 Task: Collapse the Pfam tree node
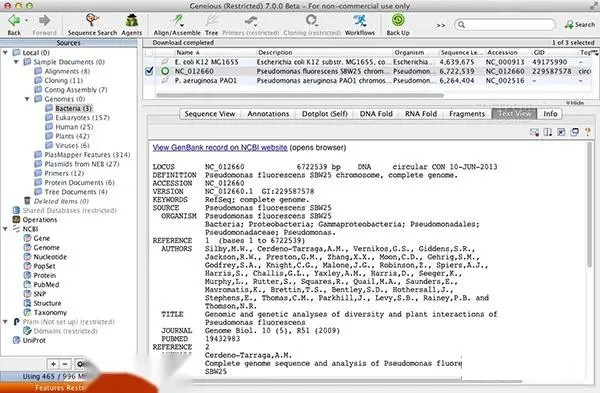tap(5, 322)
